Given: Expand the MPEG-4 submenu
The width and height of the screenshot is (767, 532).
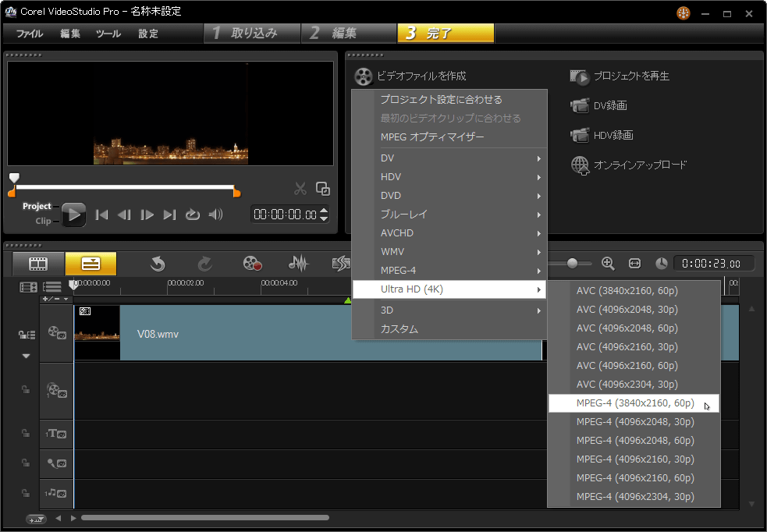Looking at the screenshot, I should 449,271.
